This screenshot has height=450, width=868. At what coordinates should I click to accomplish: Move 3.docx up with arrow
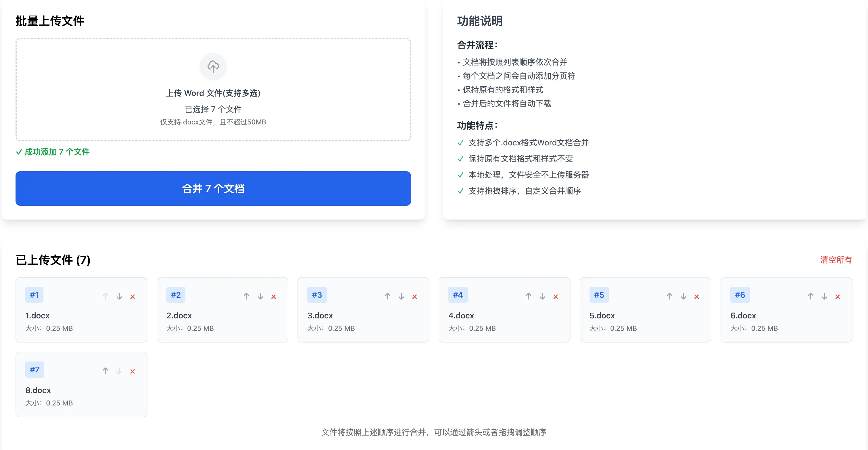point(387,296)
